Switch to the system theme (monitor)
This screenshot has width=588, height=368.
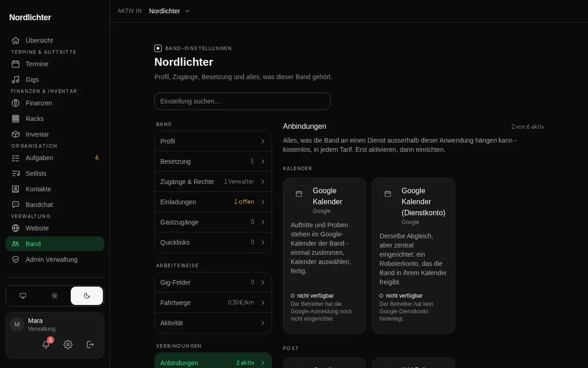coord(23,296)
